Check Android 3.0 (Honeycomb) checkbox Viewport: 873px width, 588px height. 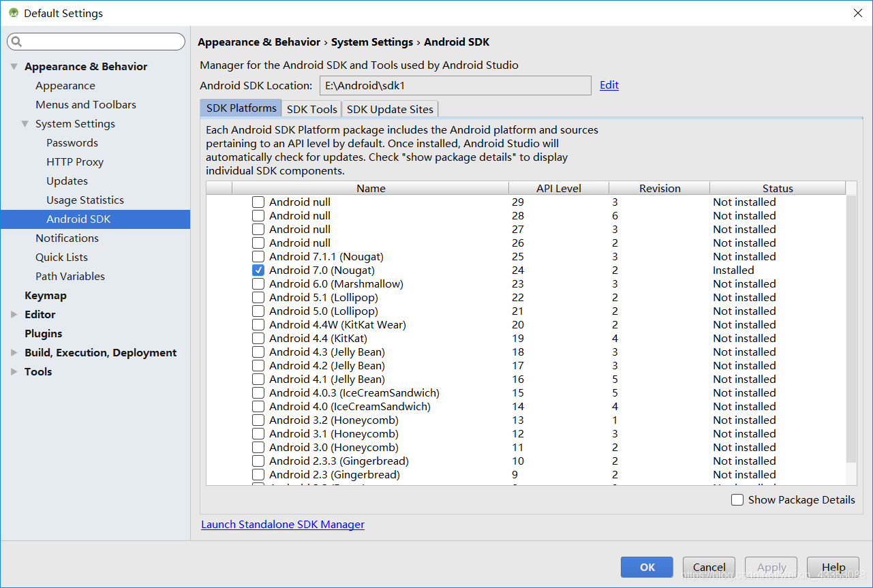pyautogui.click(x=258, y=447)
